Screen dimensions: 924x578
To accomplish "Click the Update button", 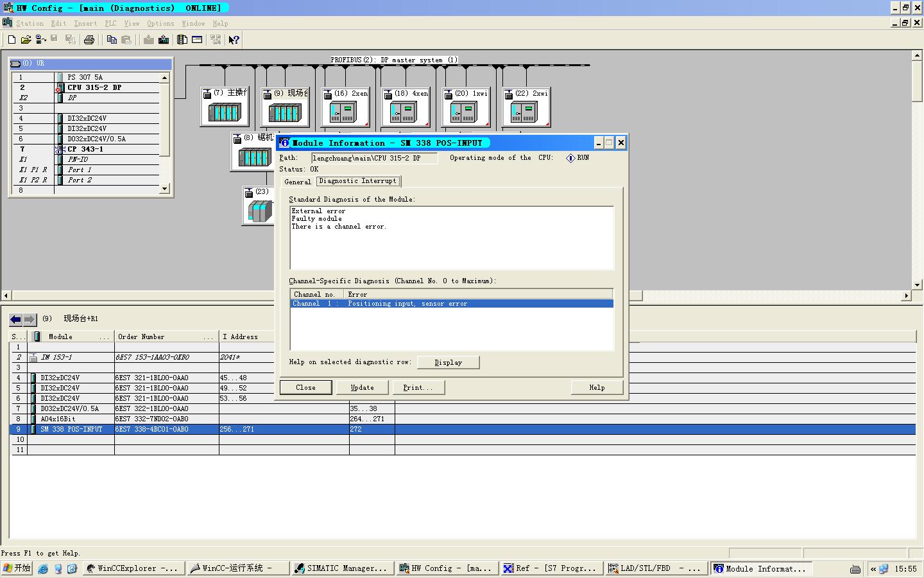I will tap(362, 387).
